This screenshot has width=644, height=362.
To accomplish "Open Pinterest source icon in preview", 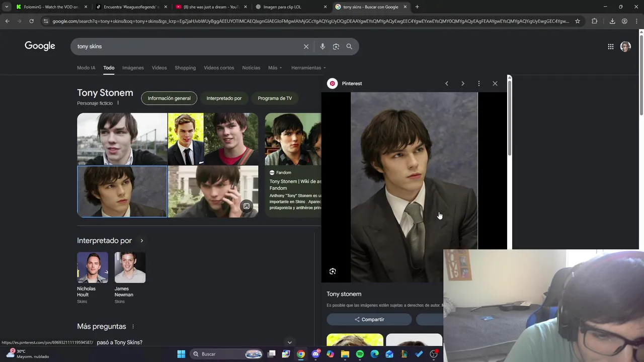I will pyautogui.click(x=332, y=83).
